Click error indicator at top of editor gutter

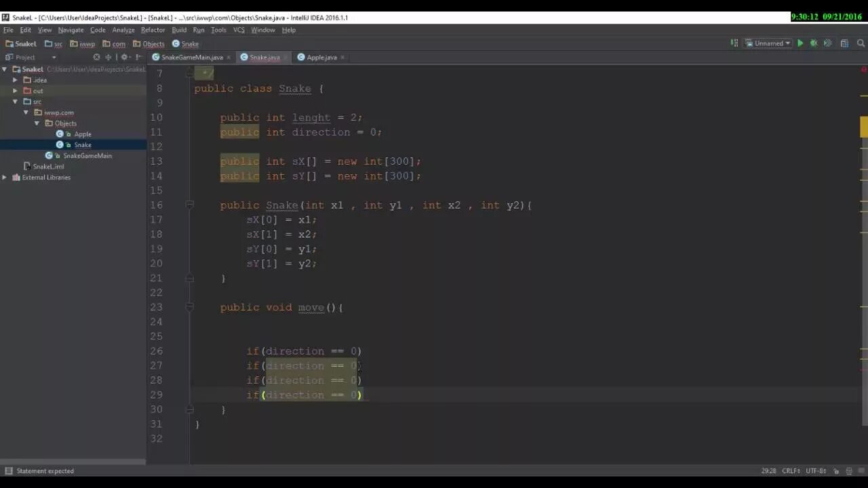point(863,70)
